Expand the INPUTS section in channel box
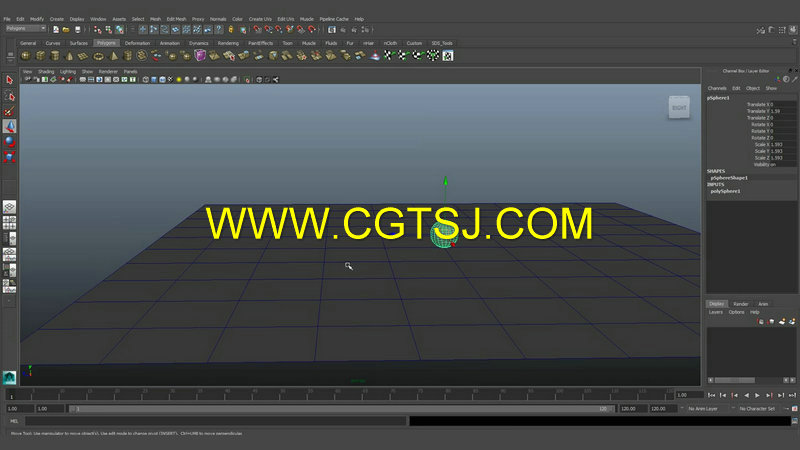This screenshot has width=800, height=450. pos(715,184)
